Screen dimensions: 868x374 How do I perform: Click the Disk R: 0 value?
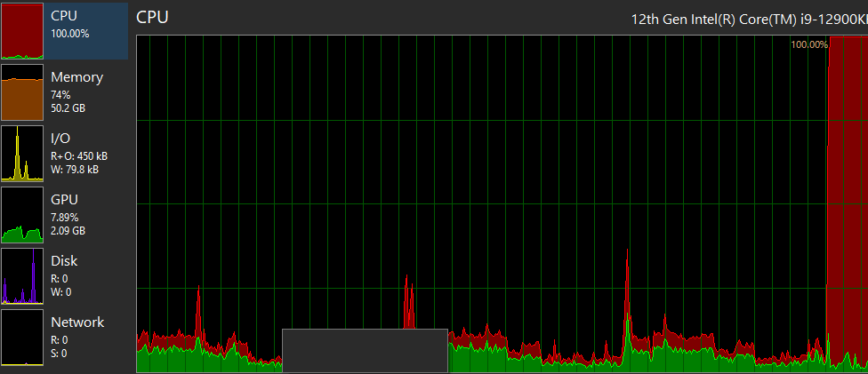[60, 279]
